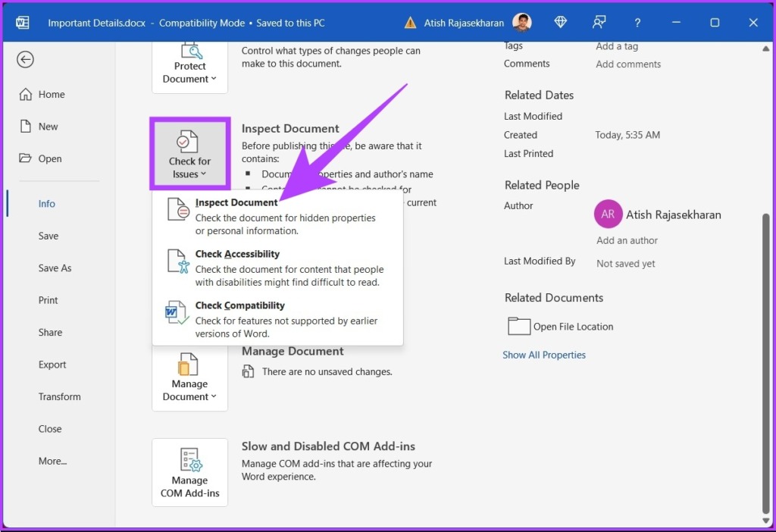The width and height of the screenshot is (776, 532).
Task: Click the warning triangle icon beside account name
Action: click(x=410, y=23)
